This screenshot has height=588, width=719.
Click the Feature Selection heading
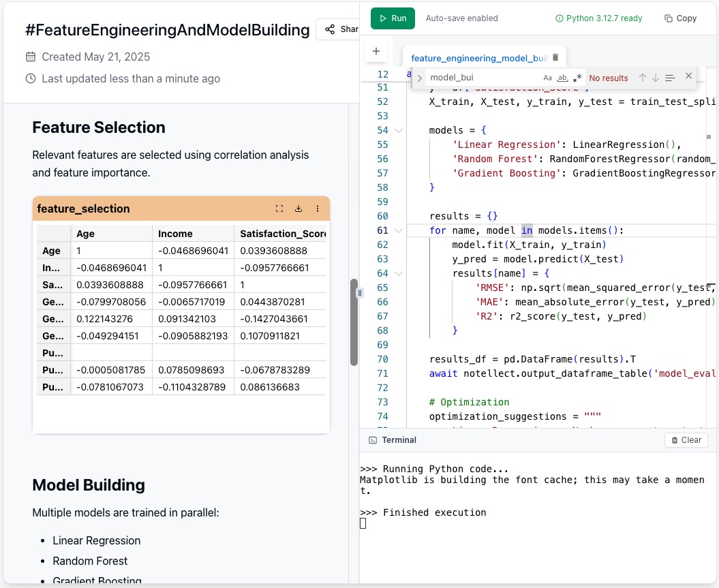click(x=99, y=127)
